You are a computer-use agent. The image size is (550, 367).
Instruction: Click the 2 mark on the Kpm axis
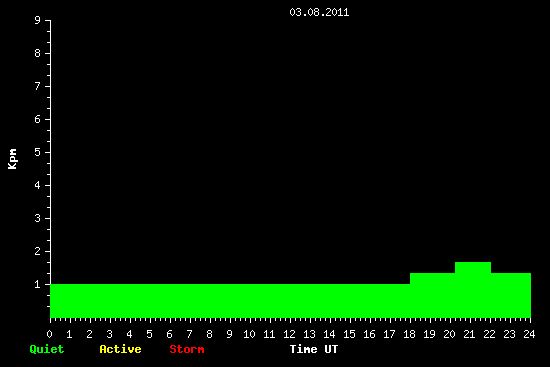(x=38, y=251)
